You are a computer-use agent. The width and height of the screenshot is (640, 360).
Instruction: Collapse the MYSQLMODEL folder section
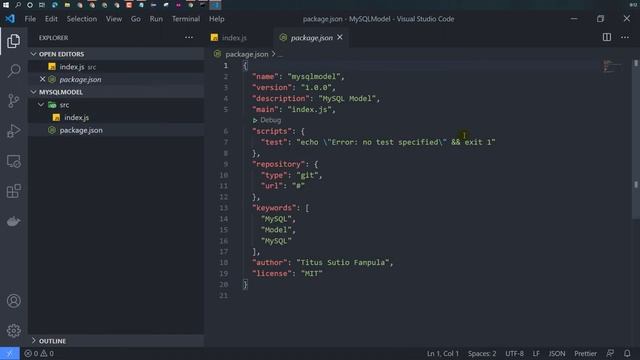click(33, 92)
